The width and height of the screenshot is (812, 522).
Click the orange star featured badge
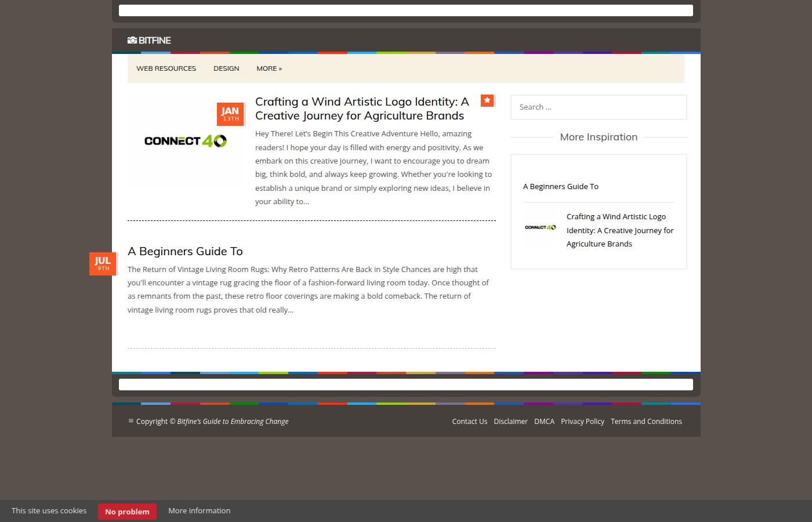[x=487, y=100]
